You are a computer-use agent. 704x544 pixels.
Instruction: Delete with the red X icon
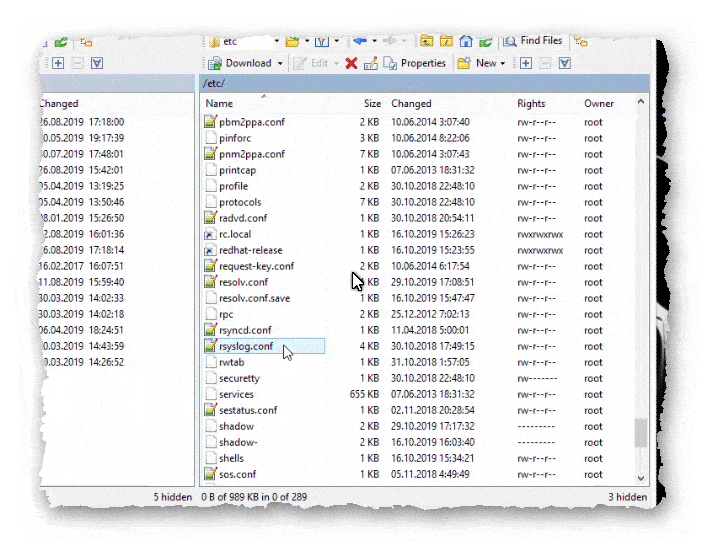click(351, 63)
